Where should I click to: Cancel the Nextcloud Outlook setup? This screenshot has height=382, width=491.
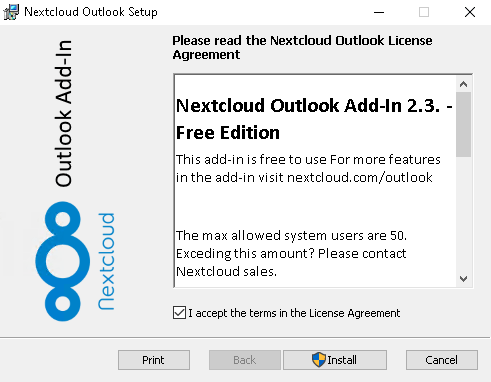[442, 360]
